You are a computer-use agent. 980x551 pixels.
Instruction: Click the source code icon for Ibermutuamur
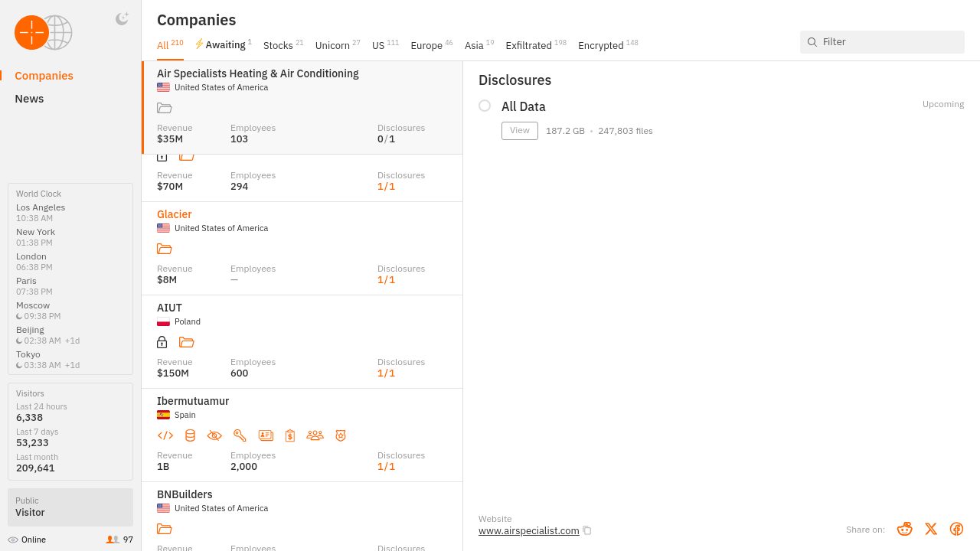pos(165,435)
